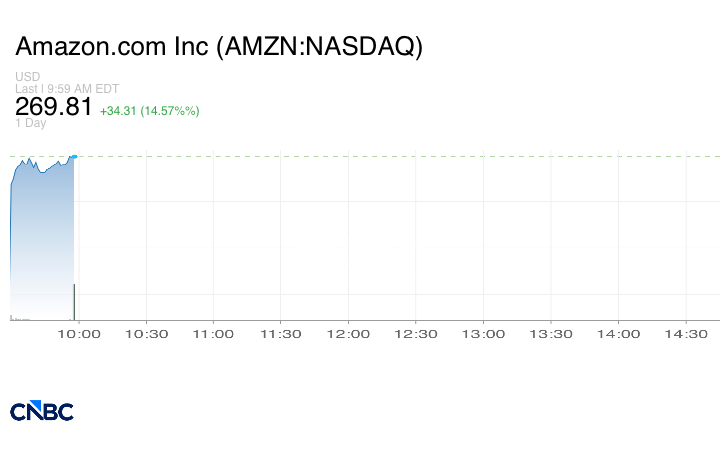Click the CNBC logo
The width and height of the screenshot is (720, 450).
42,411
